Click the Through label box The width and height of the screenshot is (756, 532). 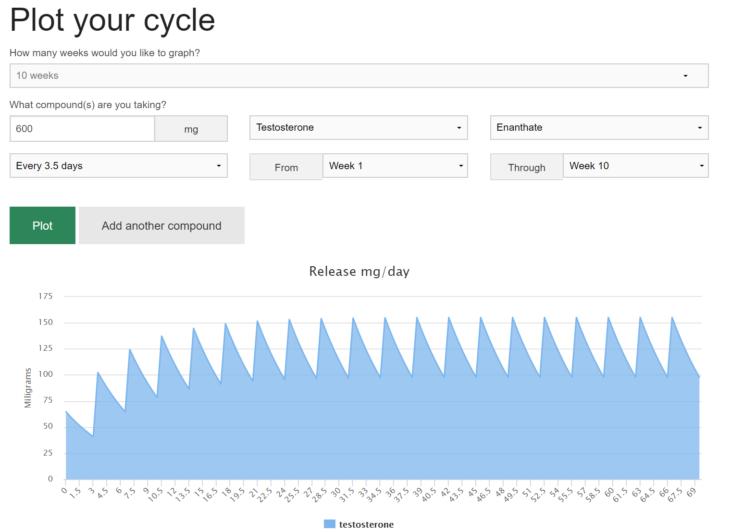click(x=526, y=167)
